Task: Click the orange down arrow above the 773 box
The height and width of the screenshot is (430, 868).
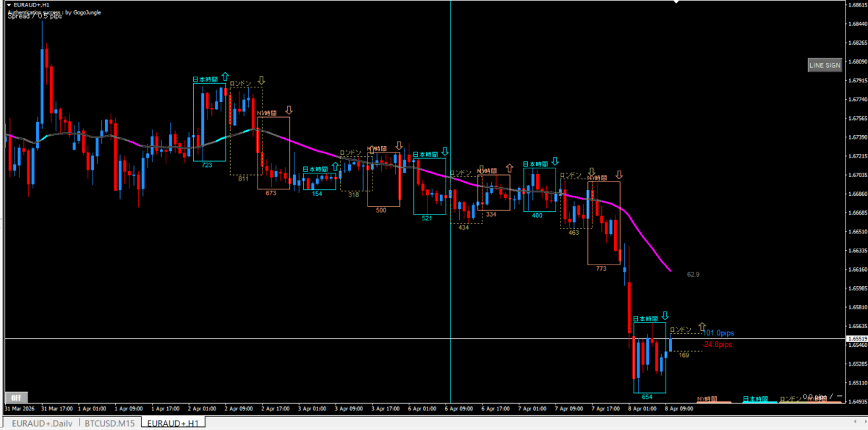Action: (618, 175)
